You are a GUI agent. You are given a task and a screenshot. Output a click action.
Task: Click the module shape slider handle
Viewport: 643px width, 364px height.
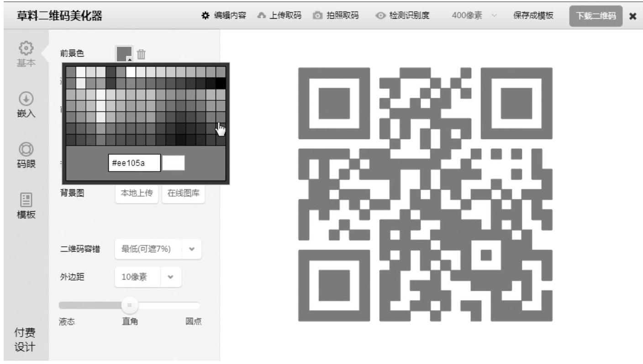pos(129,305)
